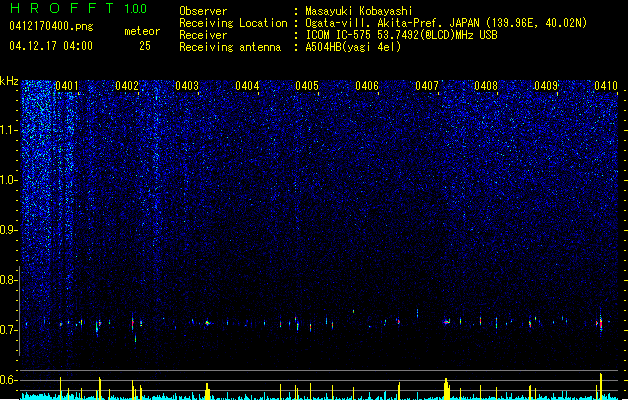Click the meteor count label
Screen dimensions: 629x400
(x=142, y=31)
